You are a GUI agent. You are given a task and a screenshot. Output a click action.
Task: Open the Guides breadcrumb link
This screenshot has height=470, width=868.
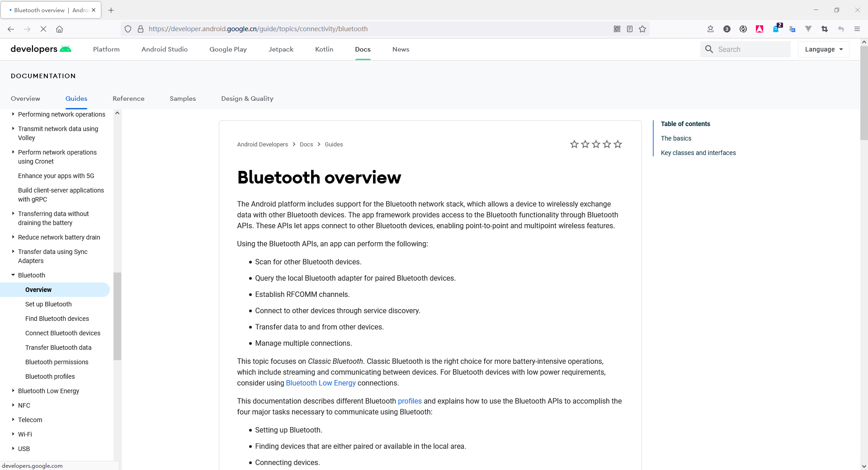point(334,145)
